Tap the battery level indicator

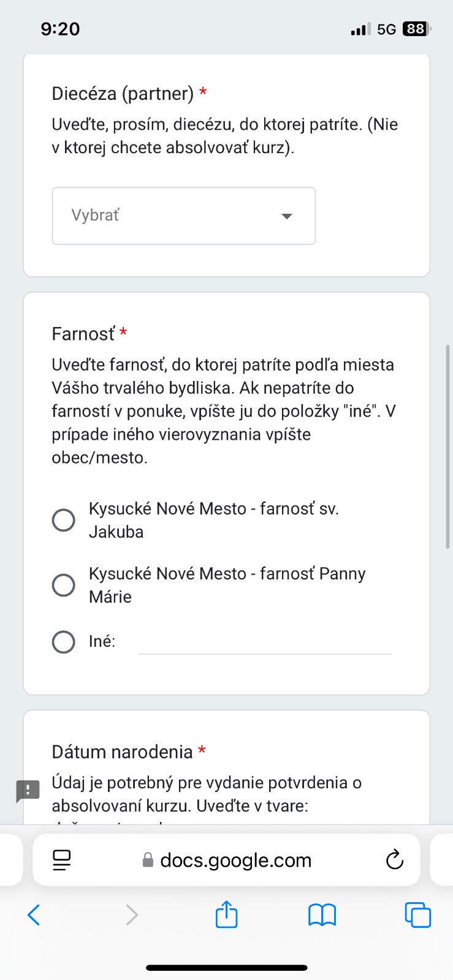pos(416,29)
